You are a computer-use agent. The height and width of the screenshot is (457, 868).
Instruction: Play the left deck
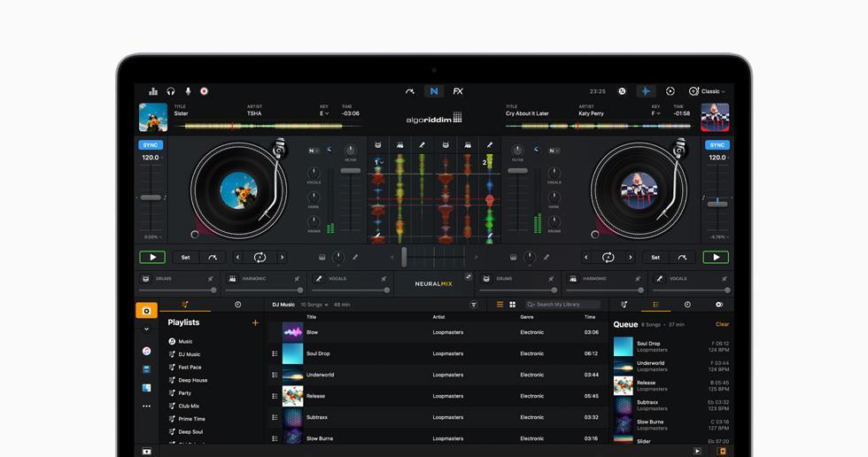[x=152, y=257]
